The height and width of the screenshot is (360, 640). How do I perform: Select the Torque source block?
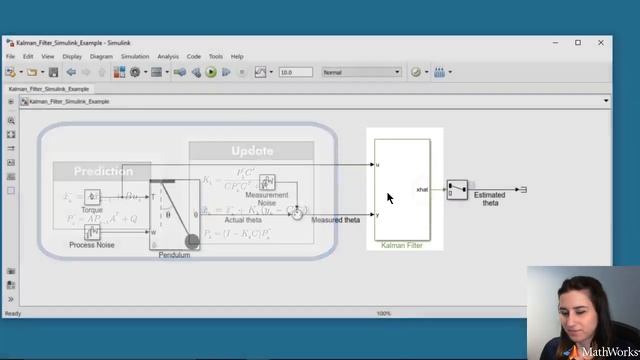click(92, 197)
